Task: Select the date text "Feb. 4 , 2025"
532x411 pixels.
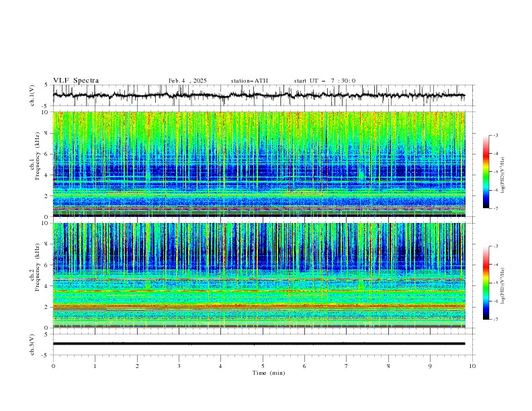Action: (x=187, y=81)
